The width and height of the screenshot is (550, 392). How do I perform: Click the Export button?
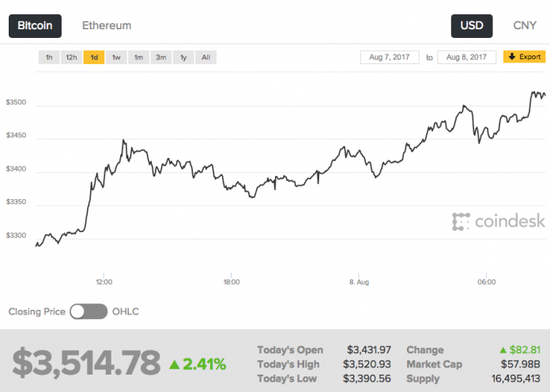coord(524,57)
